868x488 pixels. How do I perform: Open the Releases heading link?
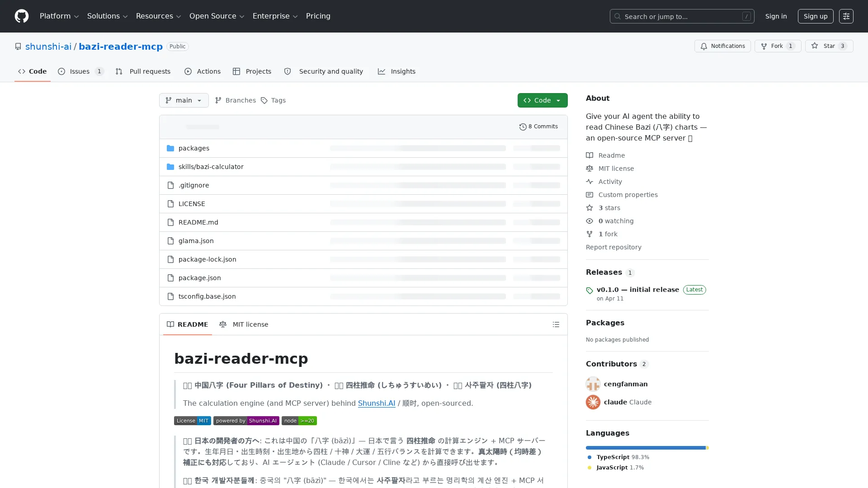[610, 272]
